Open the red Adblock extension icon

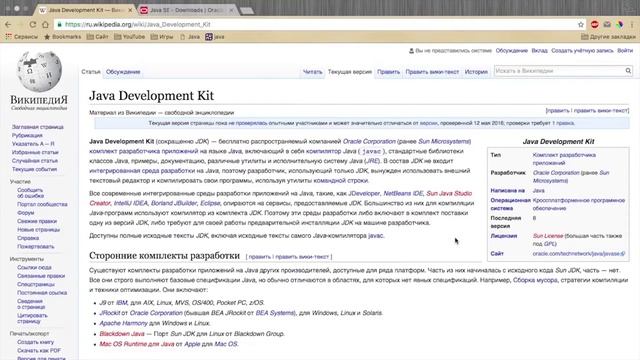pyautogui.click(x=595, y=24)
